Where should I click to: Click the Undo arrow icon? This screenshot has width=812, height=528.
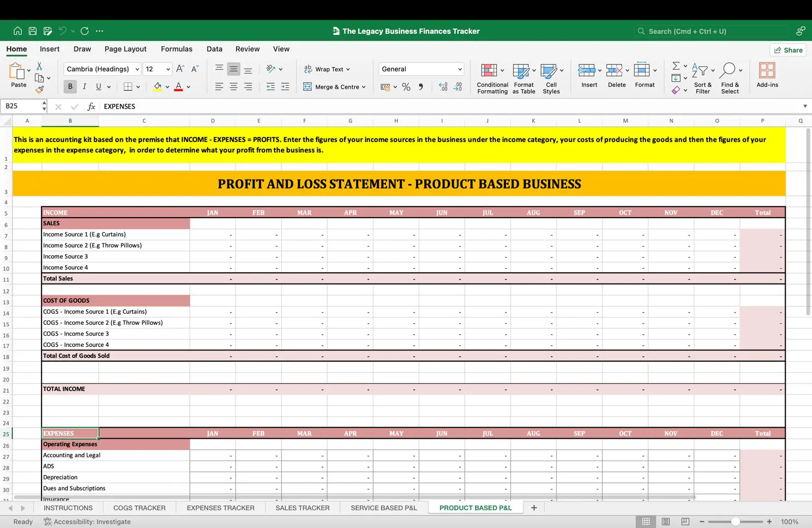point(62,31)
